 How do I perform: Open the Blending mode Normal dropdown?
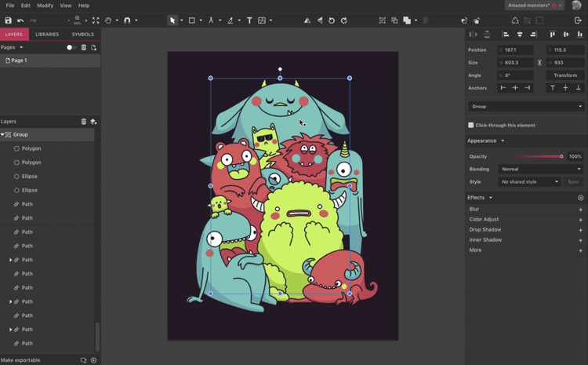point(540,169)
